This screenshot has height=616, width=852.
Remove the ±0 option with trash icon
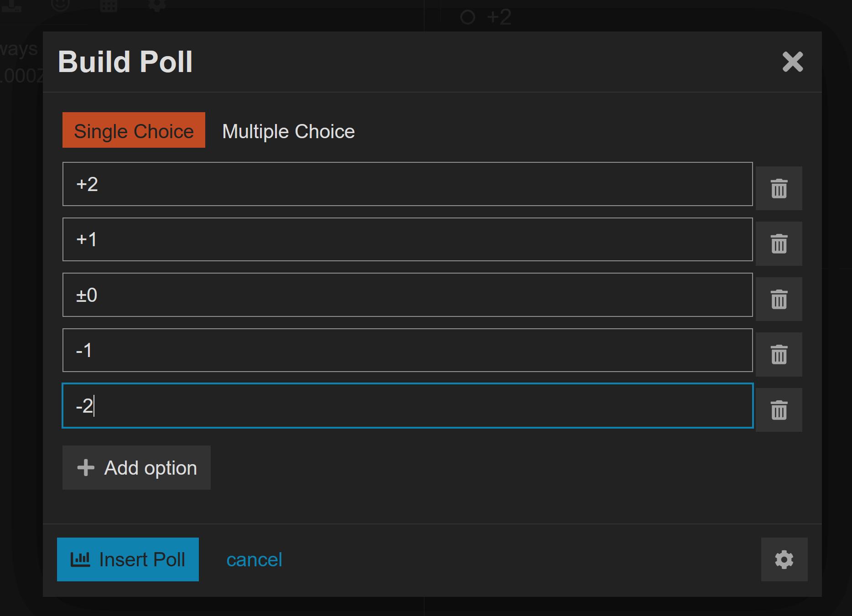779,299
